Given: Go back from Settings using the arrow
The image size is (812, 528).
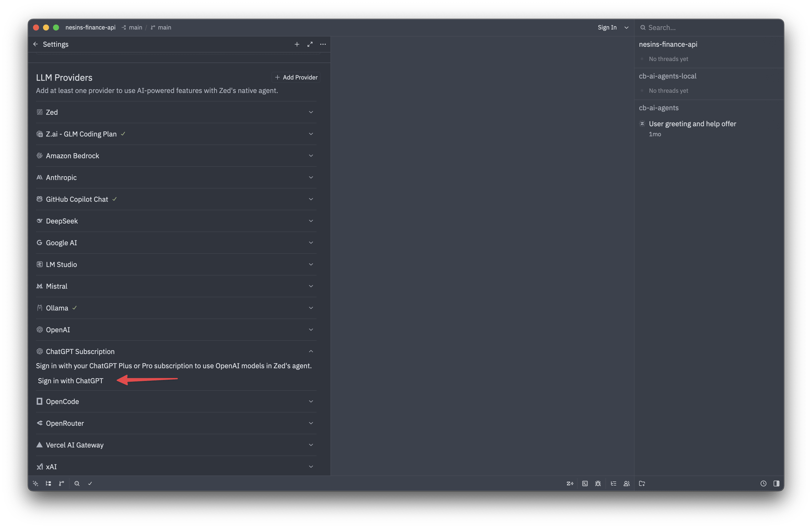Looking at the screenshot, I should (35, 44).
